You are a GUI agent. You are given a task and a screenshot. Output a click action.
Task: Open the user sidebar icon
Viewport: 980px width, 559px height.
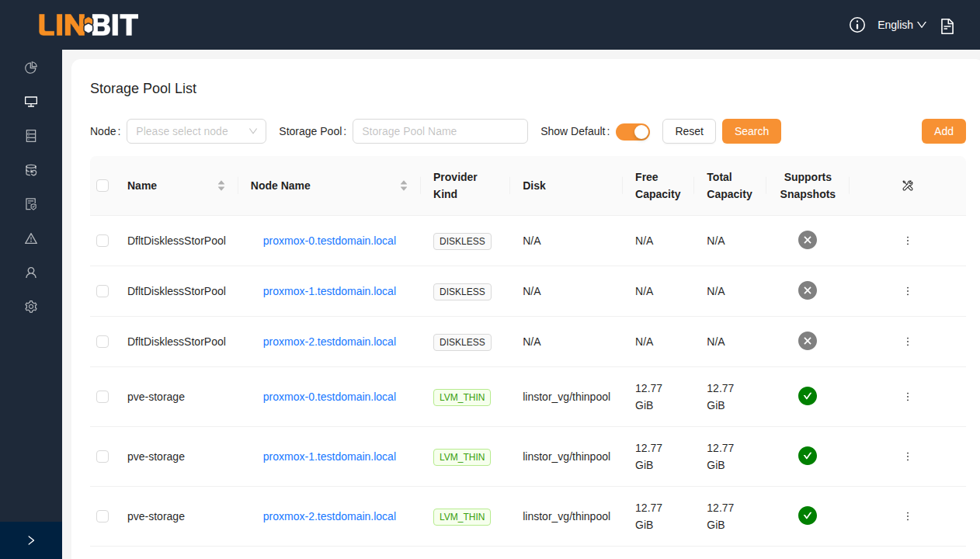[x=31, y=273]
